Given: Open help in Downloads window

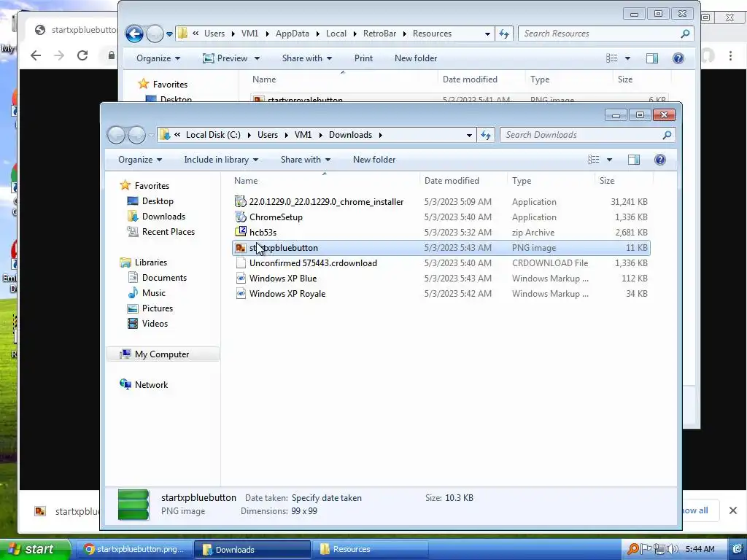Looking at the screenshot, I should point(659,160).
